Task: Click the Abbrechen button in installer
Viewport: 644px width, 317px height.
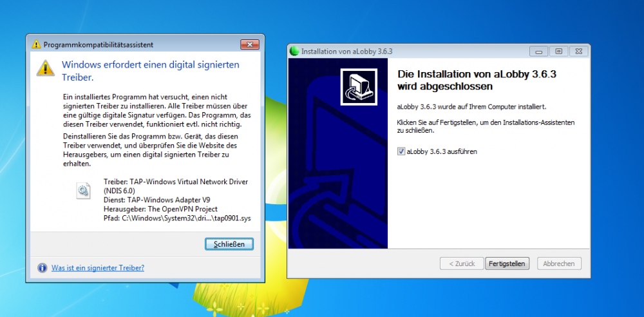Action: (559, 264)
